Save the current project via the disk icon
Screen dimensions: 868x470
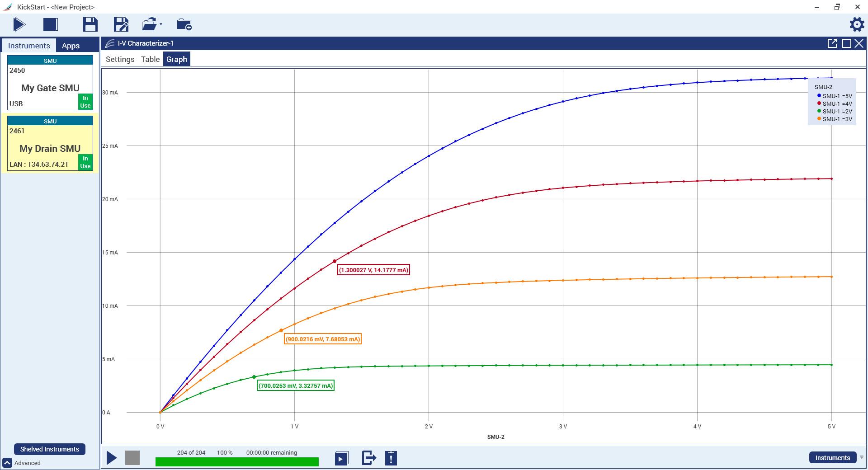click(90, 25)
